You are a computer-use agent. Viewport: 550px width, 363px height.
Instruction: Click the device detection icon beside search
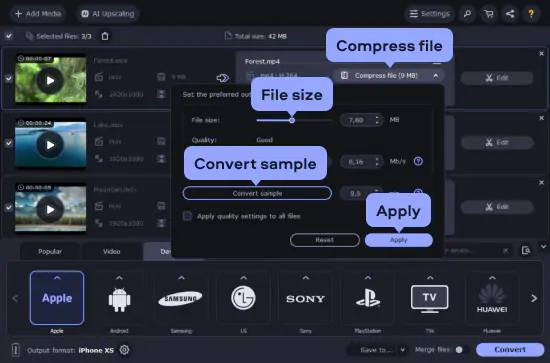pos(526,250)
